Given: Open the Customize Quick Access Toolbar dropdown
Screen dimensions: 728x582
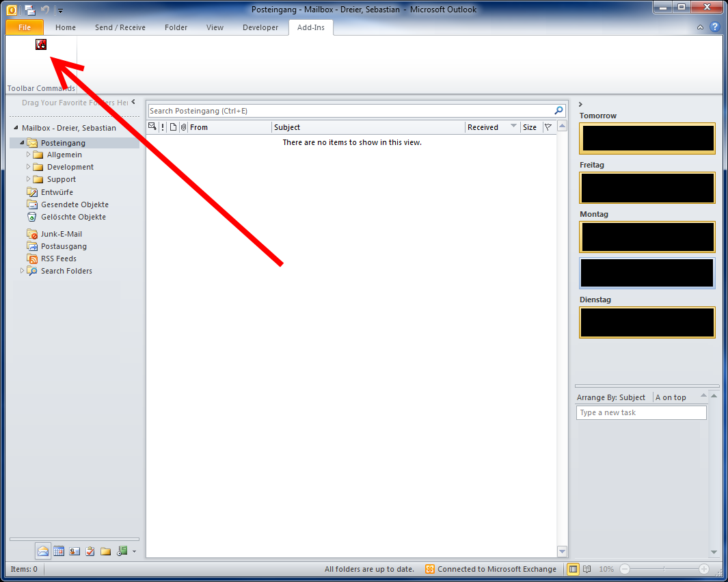Looking at the screenshot, I should tap(60, 10).
